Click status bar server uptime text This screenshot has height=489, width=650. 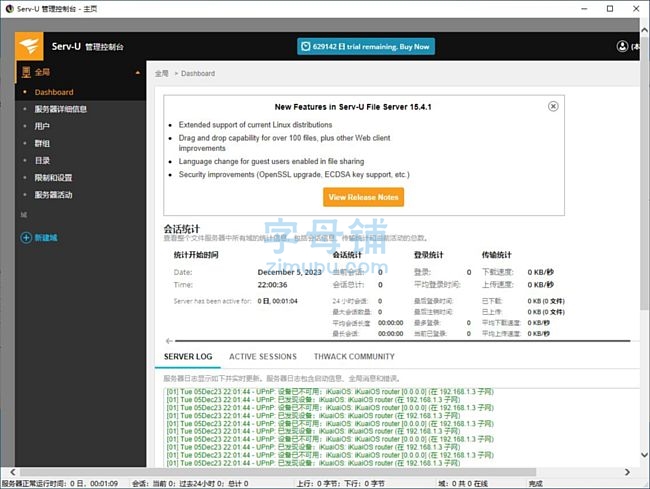point(60,484)
